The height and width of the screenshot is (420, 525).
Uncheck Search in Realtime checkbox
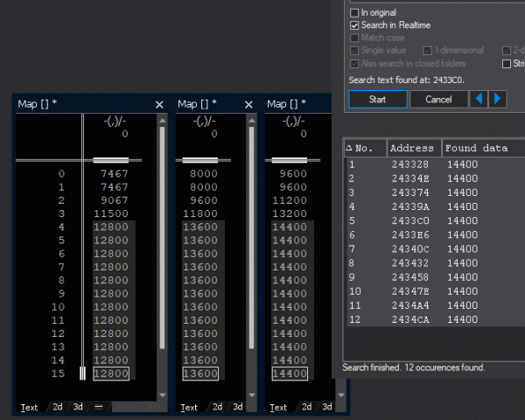(x=354, y=25)
